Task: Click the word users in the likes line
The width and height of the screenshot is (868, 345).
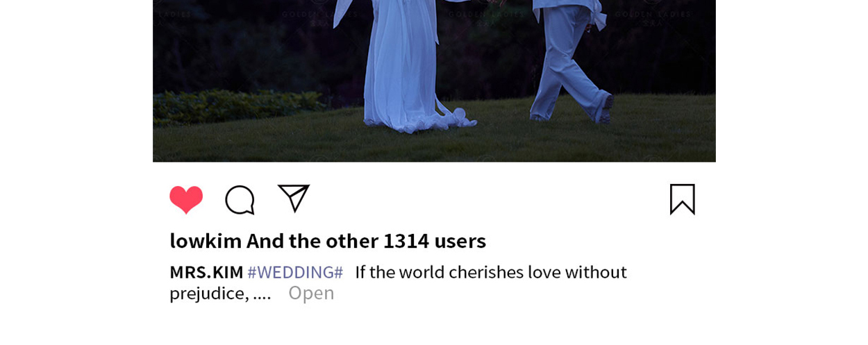Action: (x=460, y=240)
